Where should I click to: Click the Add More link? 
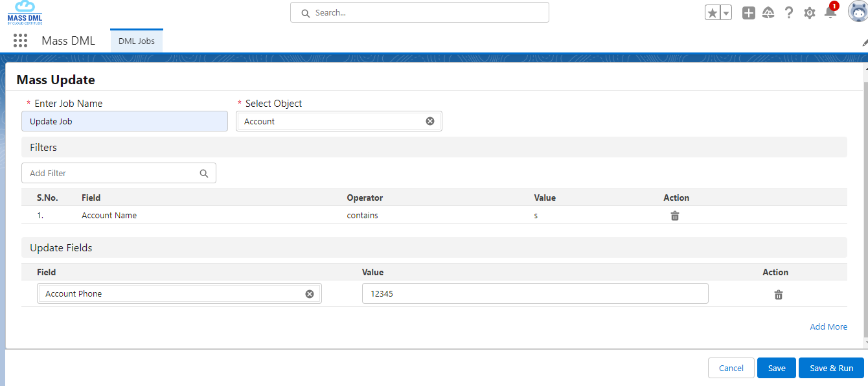coord(828,327)
